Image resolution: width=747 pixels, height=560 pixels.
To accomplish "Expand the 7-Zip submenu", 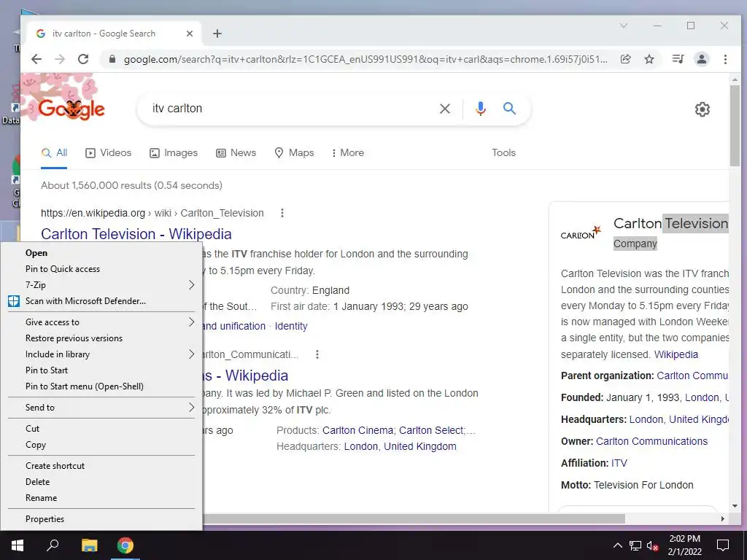I will coord(101,285).
